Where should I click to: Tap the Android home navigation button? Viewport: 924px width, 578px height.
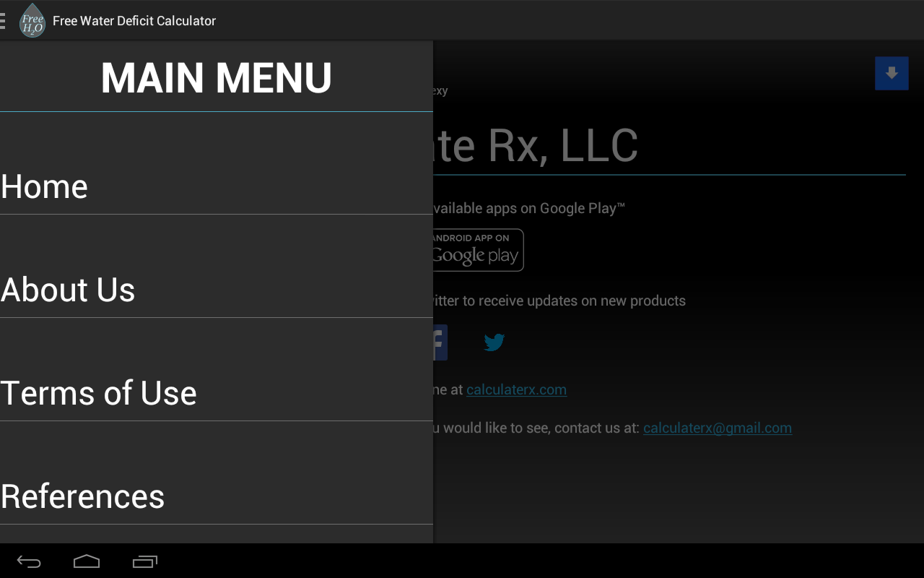coord(87,561)
